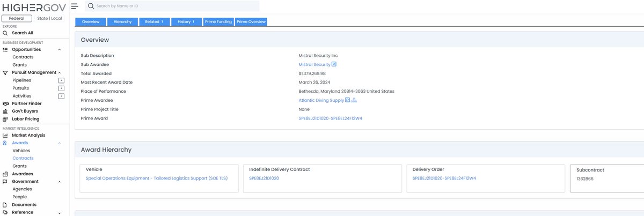Image resolution: width=644 pixels, height=216 pixels.
Task: Click the Award Hierarchy section heading
Action: click(x=106, y=150)
